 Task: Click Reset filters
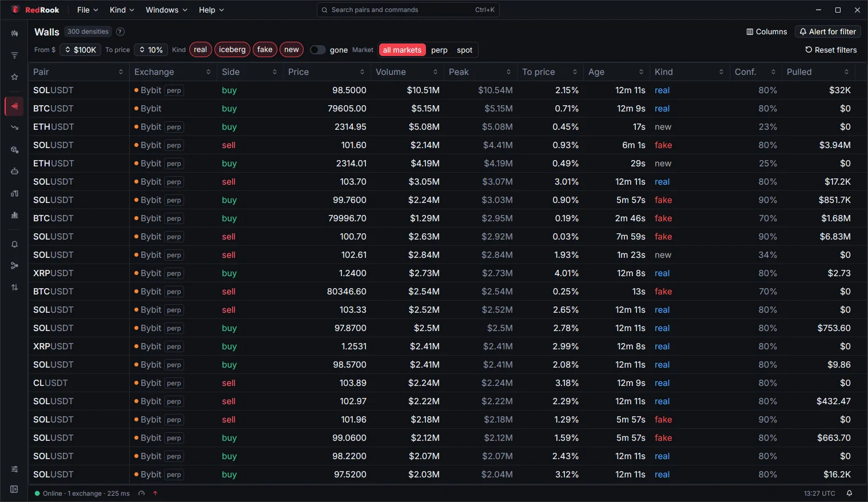(x=831, y=50)
